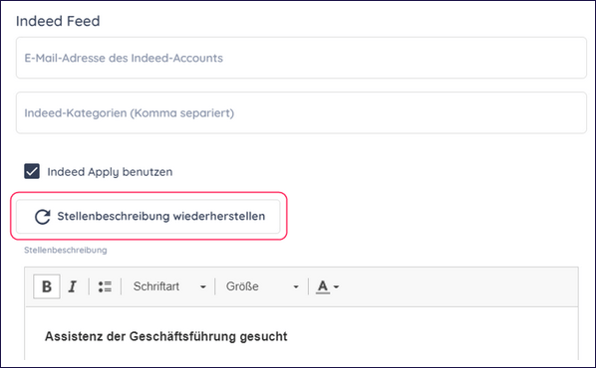Place cursor in Assistenz der Geschäftsführung gesucht text

coord(166,336)
